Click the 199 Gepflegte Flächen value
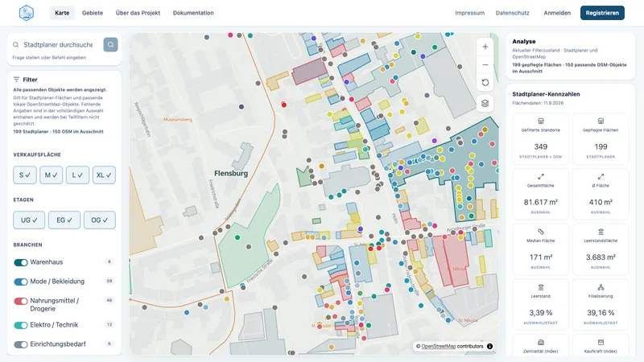The width and height of the screenshot is (644, 362). click(x=601, y=146)
